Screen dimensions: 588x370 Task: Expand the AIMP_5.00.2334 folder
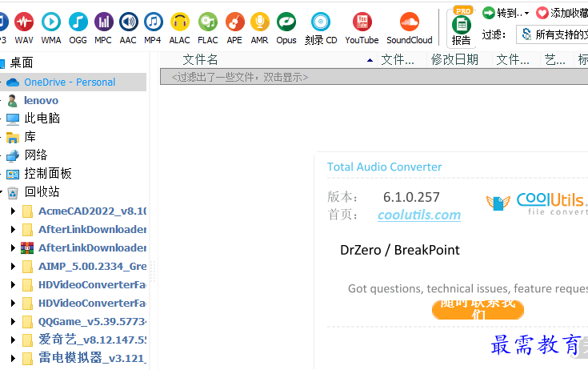(13, 266)
